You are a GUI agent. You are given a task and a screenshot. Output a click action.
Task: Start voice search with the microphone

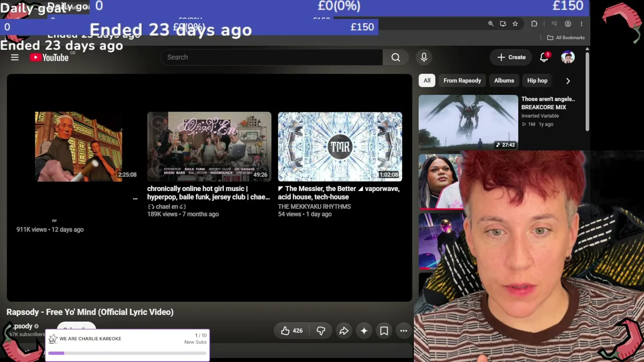(x=424, y=57)
